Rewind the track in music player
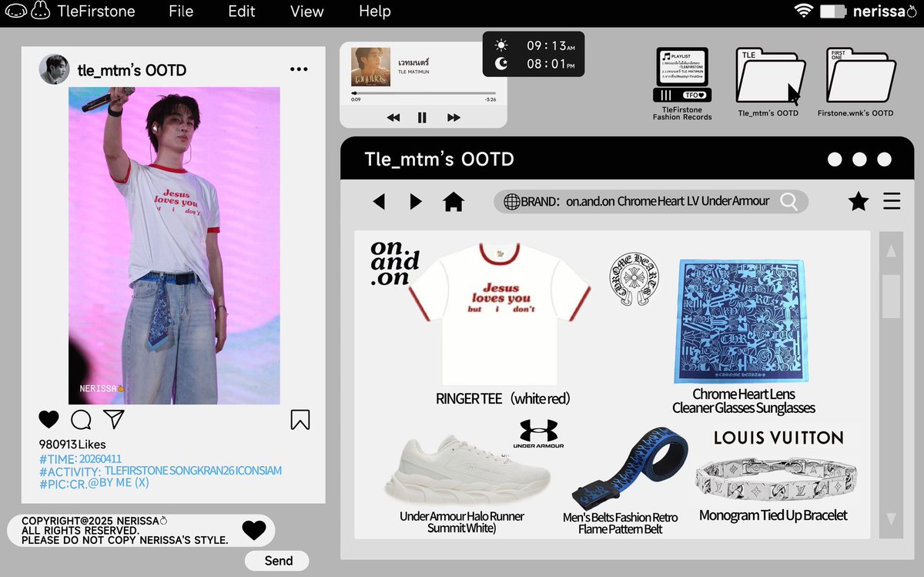The image size is (924, 577). 393,118
